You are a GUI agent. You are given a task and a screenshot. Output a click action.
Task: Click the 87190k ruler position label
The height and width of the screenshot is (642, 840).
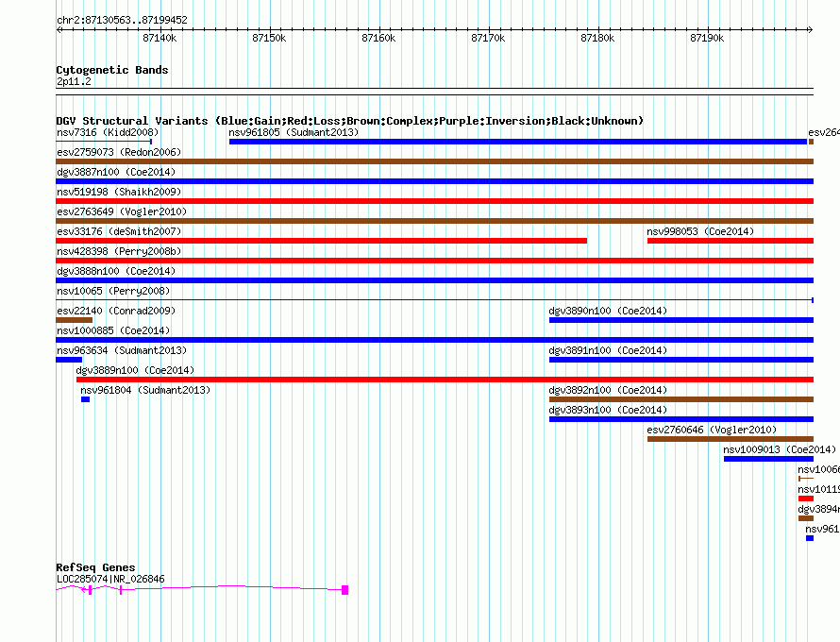click(707, 38)
